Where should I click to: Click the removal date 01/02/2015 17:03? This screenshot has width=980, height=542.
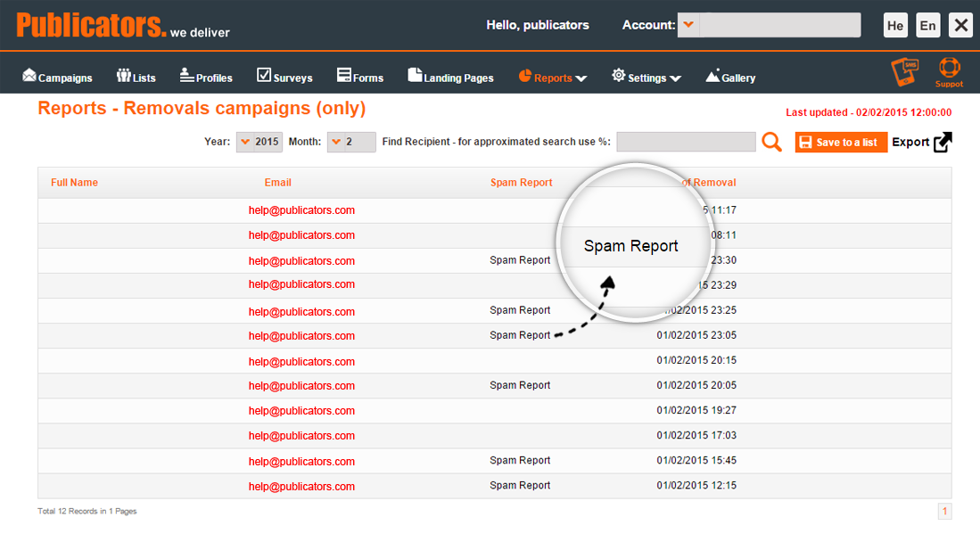[696, 435]
